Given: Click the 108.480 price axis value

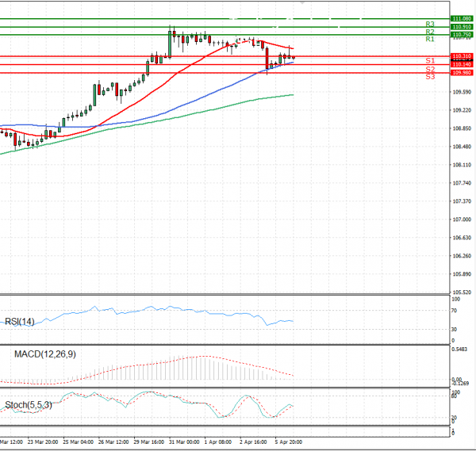Looking at the screenshot, I should click(x=461, y=147).
